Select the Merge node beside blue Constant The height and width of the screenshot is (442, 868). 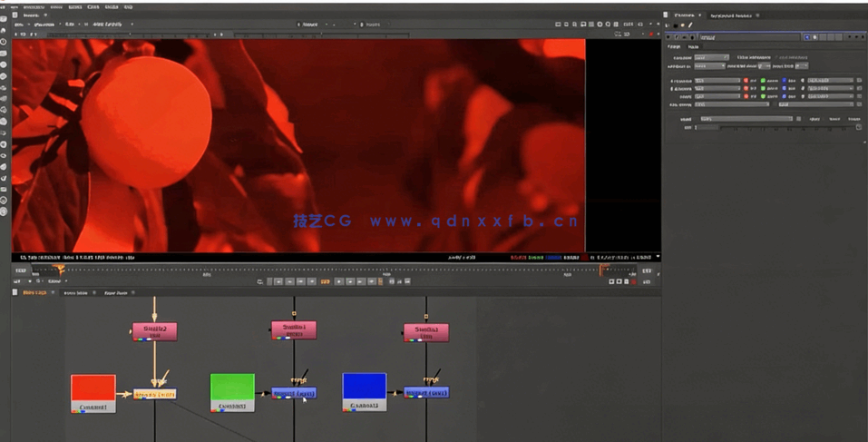425,393
